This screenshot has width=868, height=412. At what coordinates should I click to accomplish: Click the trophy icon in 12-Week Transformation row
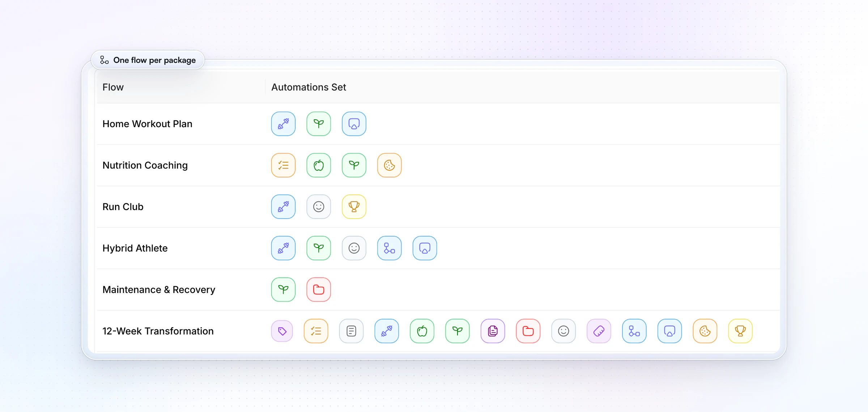(x=740, y=331)
